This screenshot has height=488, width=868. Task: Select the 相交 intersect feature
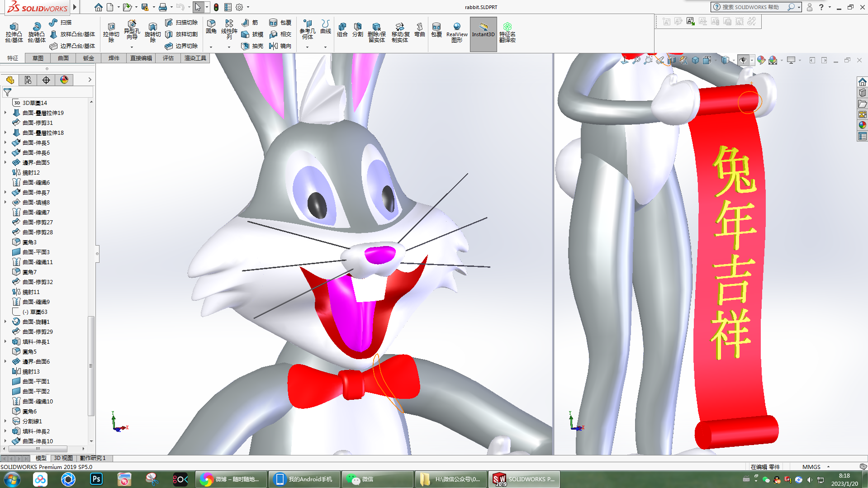[x=280, y=34]
